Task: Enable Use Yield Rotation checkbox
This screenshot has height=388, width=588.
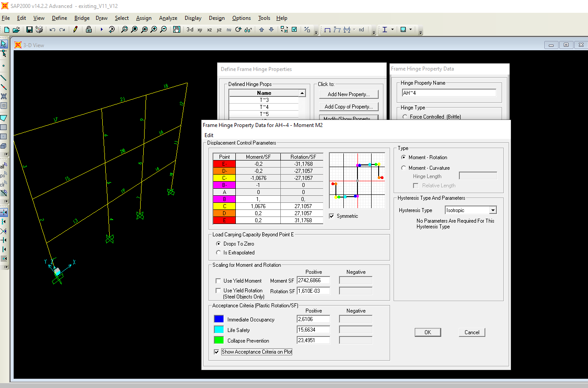Action: point(218,291)
